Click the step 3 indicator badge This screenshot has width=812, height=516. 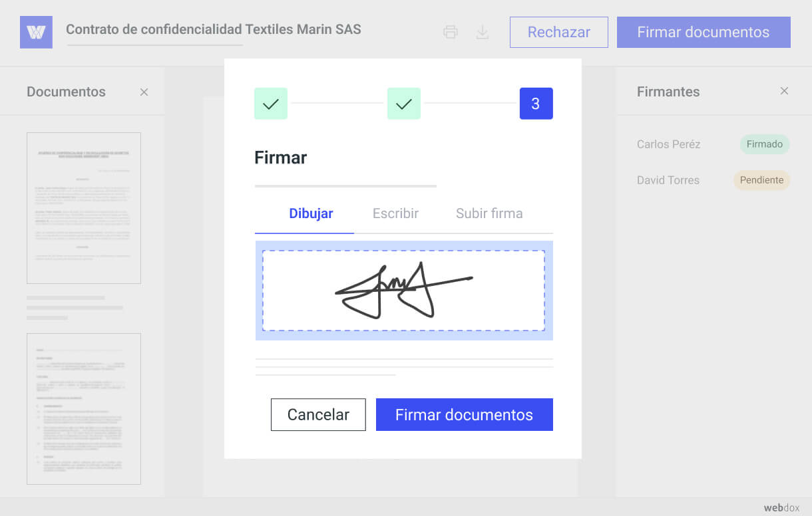(x=536, y=103)
